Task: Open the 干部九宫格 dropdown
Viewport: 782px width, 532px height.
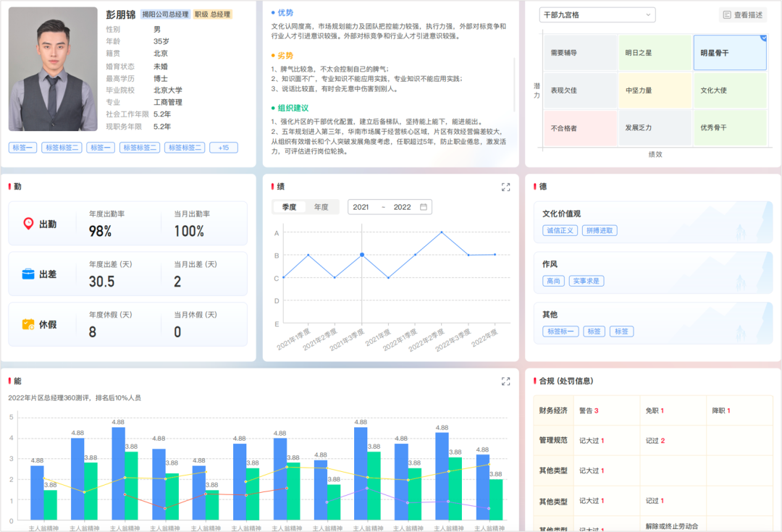Action: [x=597, y=14]
